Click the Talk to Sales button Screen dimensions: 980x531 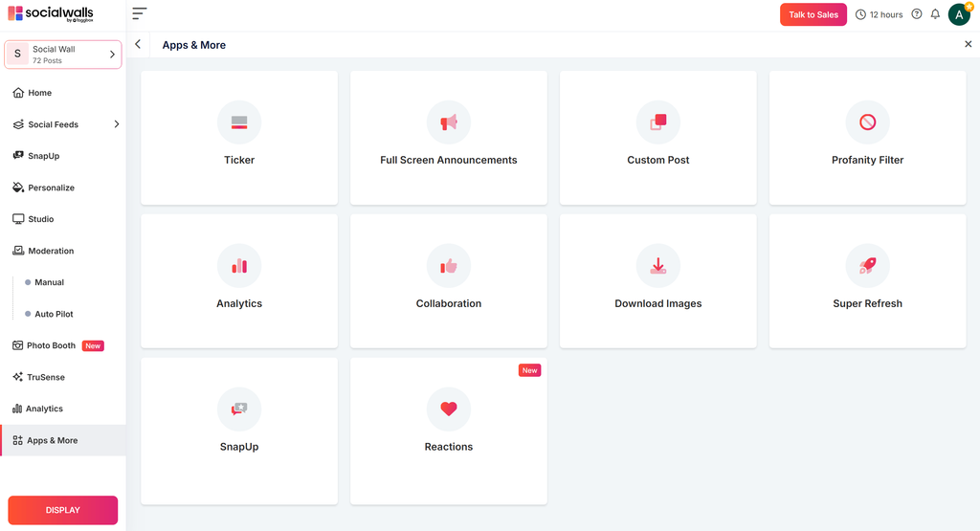click(x=813, y=14)
